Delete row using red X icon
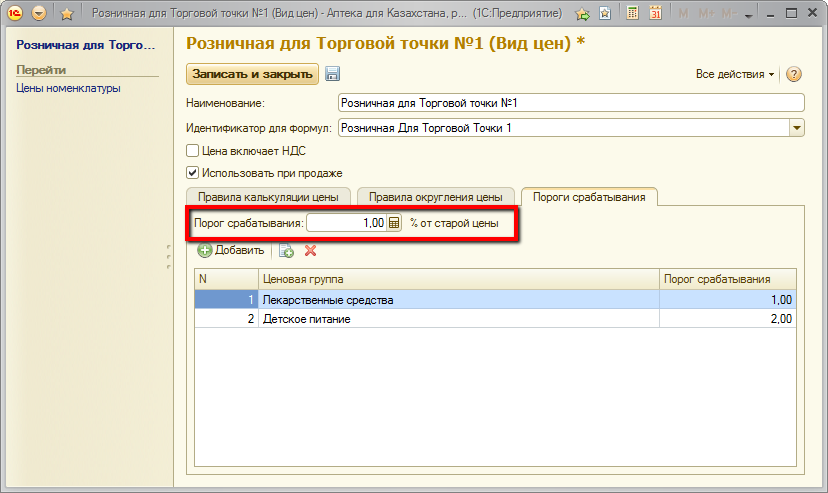828x493 pixels. (310, 251)
